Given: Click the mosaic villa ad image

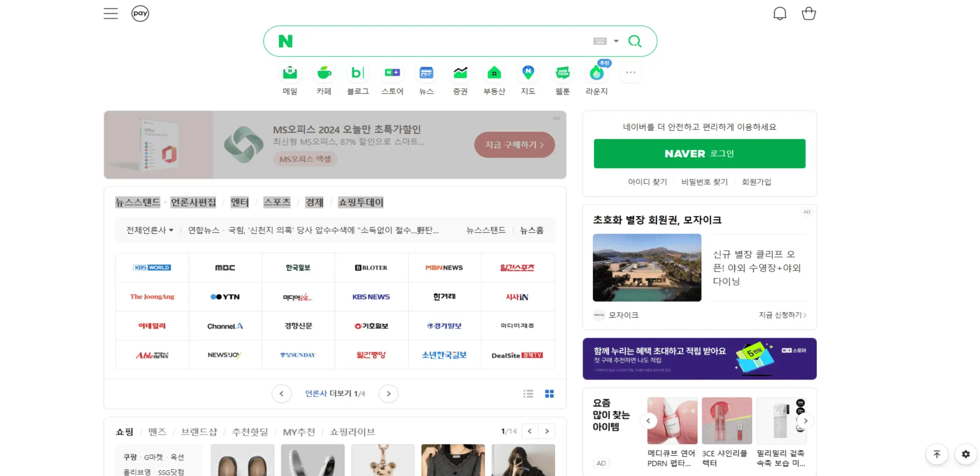Looking at the screenshot, I should 647,268.
